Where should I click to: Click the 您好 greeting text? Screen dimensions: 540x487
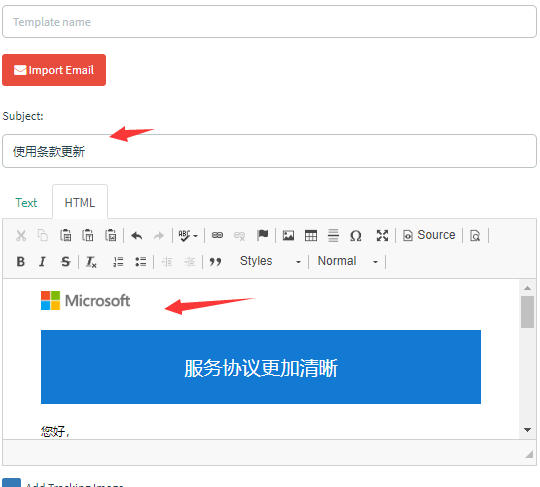[x=55, y=431]
